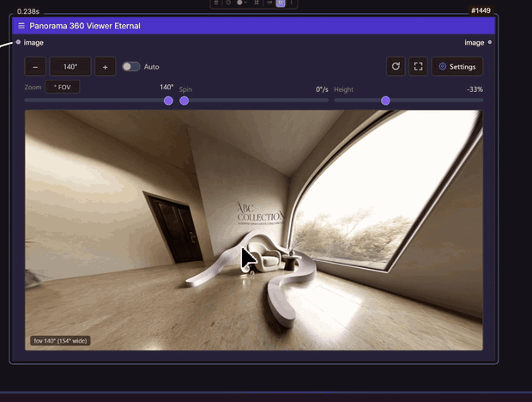This screenshot has height=402, width=532.
Task: Click the ° FOV zoom mode button
Action: [x=63, y=87]
